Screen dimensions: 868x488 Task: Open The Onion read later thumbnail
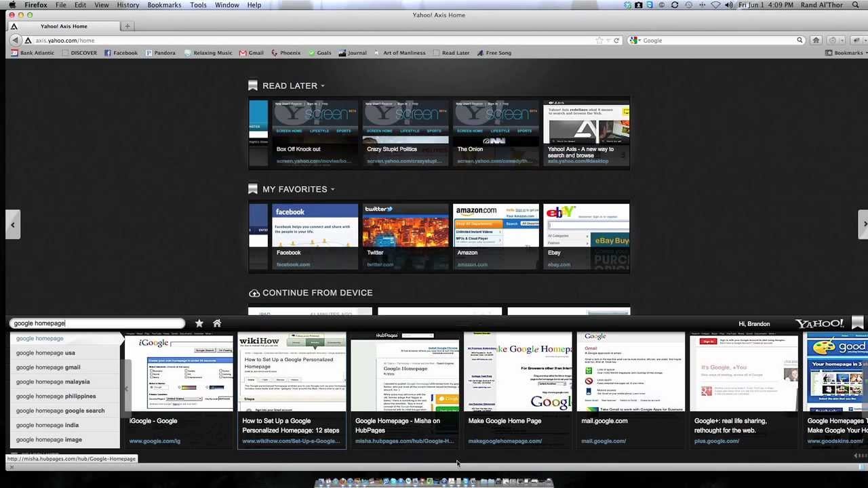(x=496, y=133)
